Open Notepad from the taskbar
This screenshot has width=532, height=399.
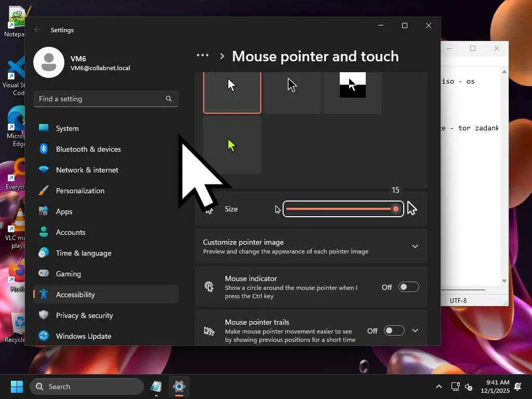(x=156, y=387)
